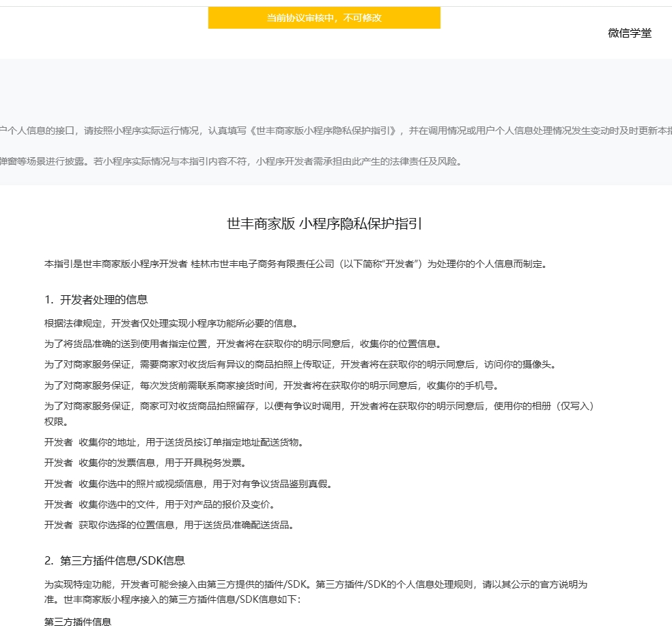Viewport: 672px width, 626px height.
Task: Click heading 1. 开发者处理的信息
Action: click(x=96, y=299)
